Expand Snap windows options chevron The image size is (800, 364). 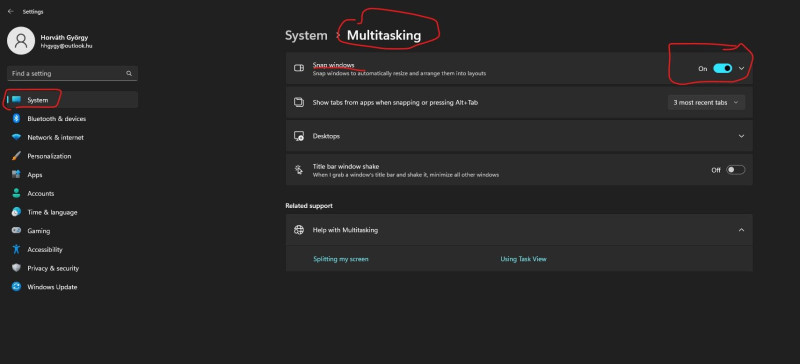[x=742, y=68]
